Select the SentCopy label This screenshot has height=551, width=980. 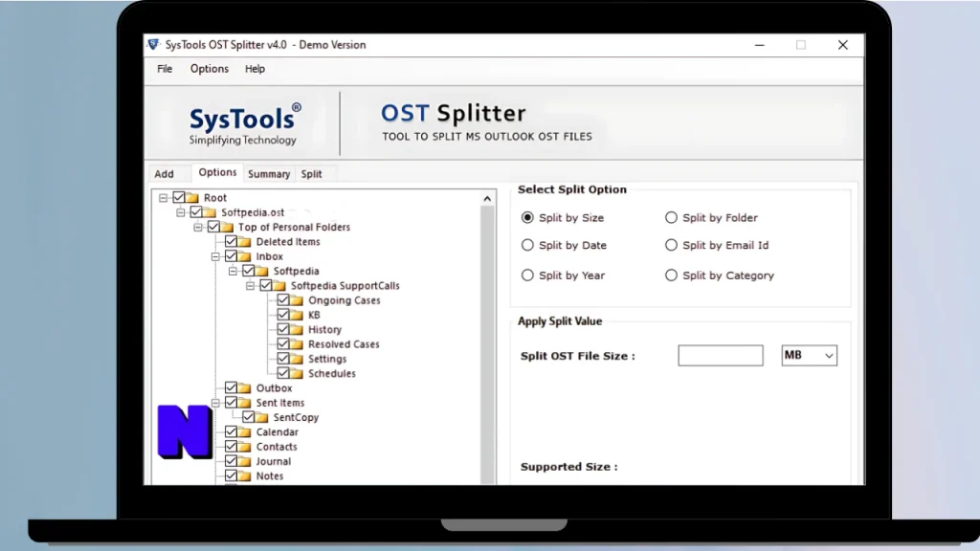[x=297, y=417]
